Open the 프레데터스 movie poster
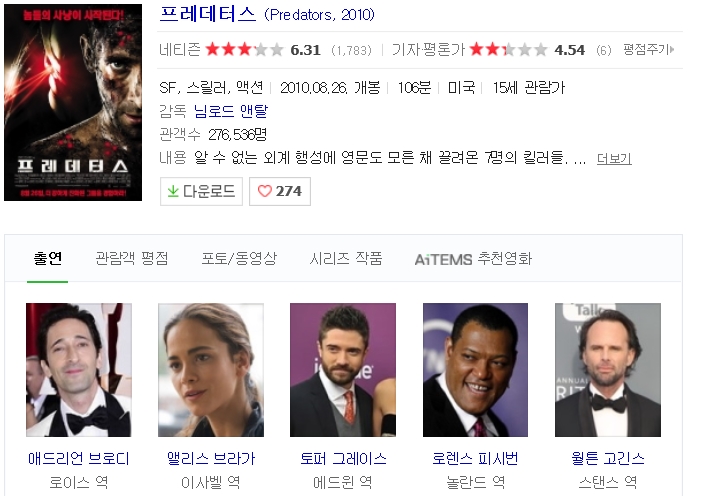Viewport: 720px width, 496px height. pyautogui.click(x=73, y=102)
